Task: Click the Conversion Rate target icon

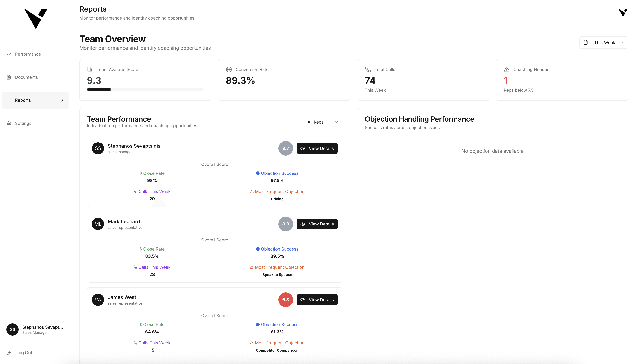Action: point(229,69)
